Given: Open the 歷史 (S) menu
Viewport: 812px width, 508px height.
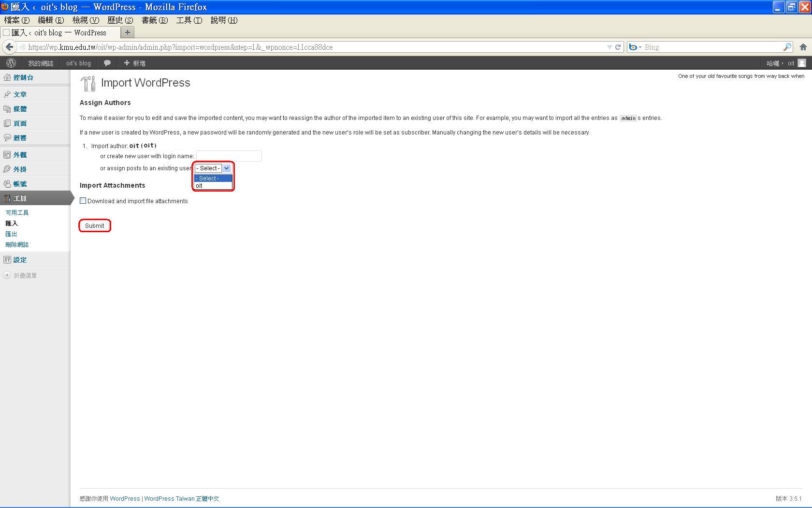Looking at the screenshot, I should [x=120, y=20].
